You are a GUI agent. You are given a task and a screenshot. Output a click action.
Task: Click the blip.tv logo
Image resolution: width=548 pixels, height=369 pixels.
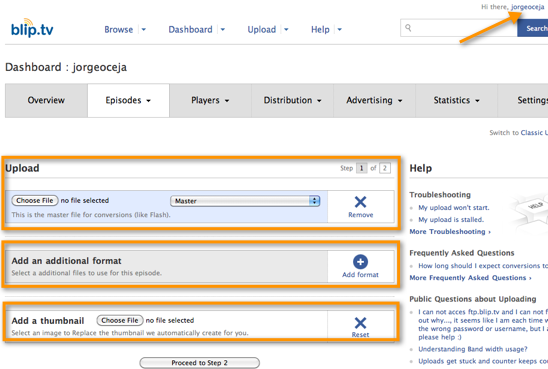click(x=32, y=28)
